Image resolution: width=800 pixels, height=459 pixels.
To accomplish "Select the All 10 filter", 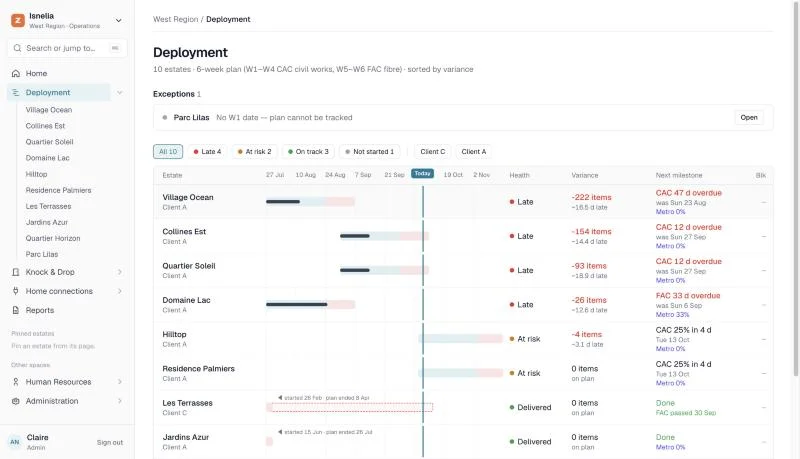I will (x=168, y=151).
